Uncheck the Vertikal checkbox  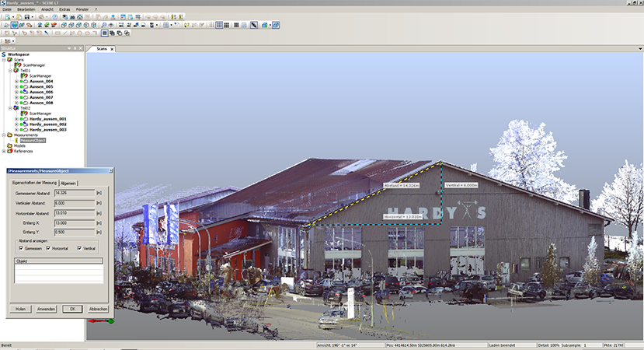pos(79,248)
